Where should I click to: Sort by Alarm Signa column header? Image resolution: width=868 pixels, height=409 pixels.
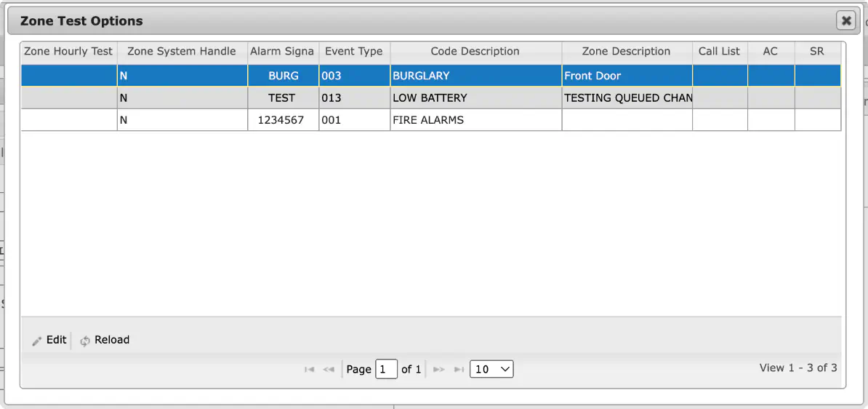tap(283, 52)
